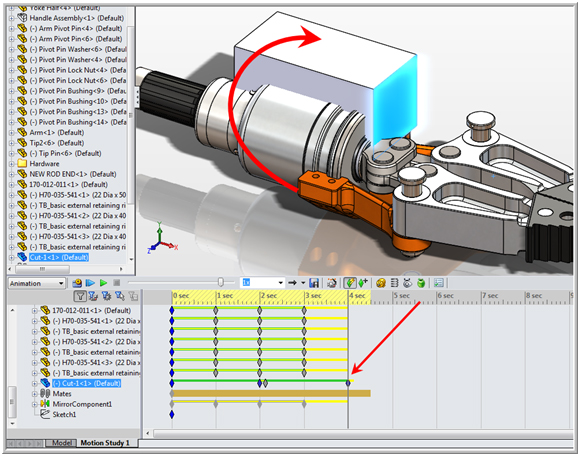
Task: Toggle the Filter Animated button
Action: click(93, 296)
